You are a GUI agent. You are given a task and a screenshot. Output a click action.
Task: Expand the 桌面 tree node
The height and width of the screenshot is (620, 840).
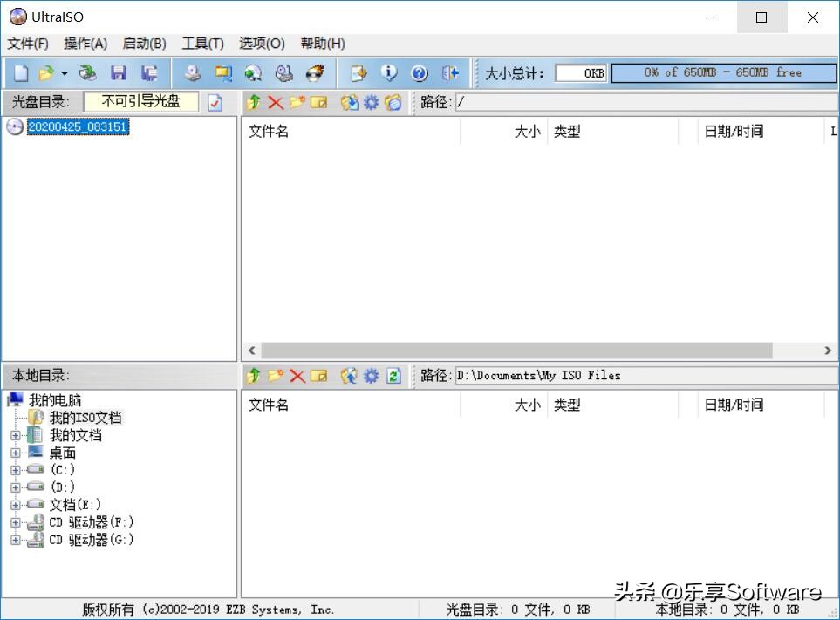pos(17,452)
